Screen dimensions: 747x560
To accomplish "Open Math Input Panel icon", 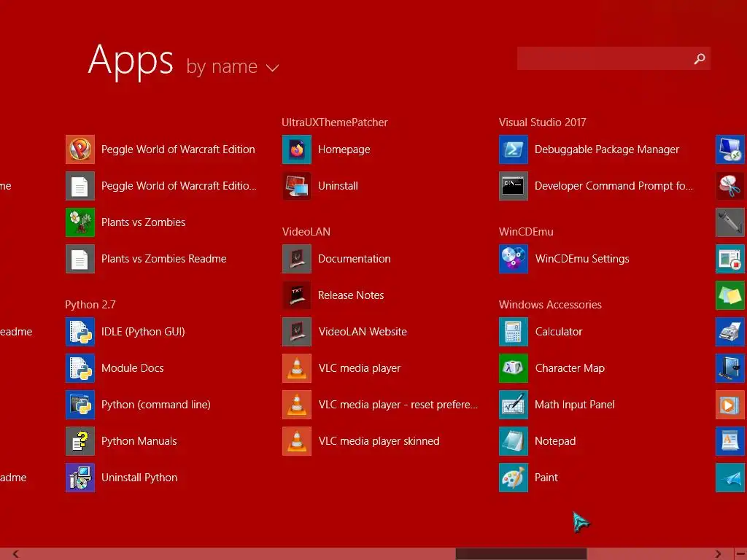I will pos(514,405).
